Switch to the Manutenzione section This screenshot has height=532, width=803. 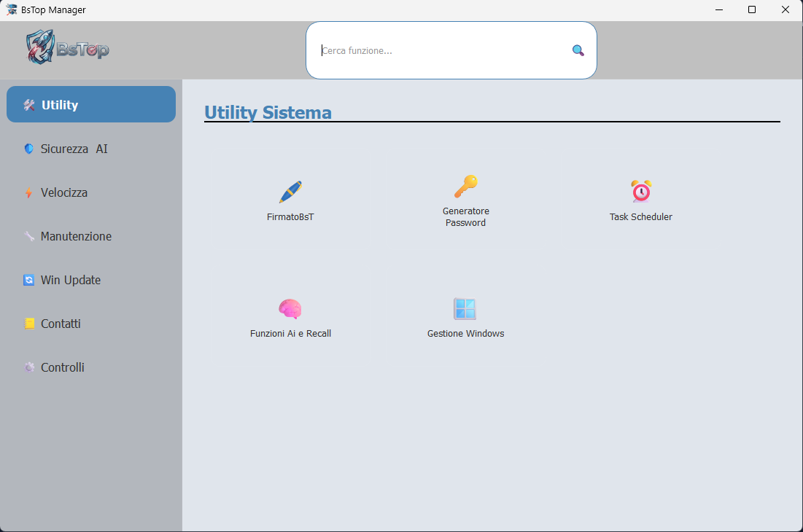click(76, 235)
